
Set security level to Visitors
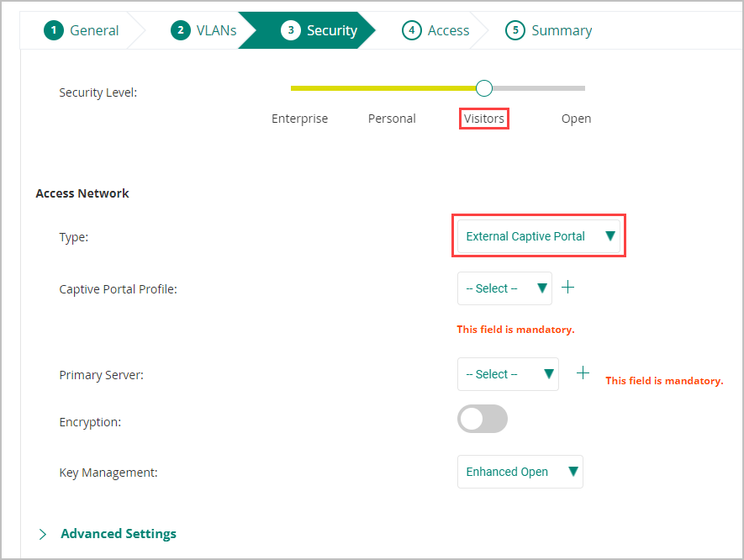(x=484, y=119)
